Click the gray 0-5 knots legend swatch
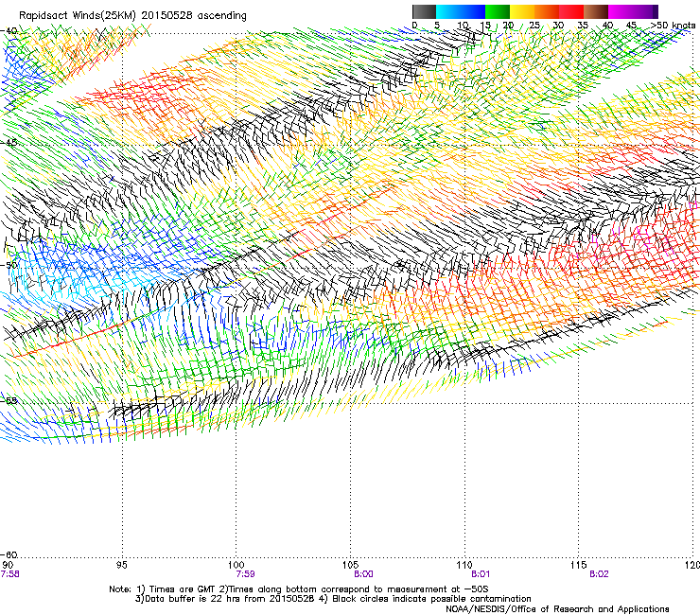 pos(424,11)
